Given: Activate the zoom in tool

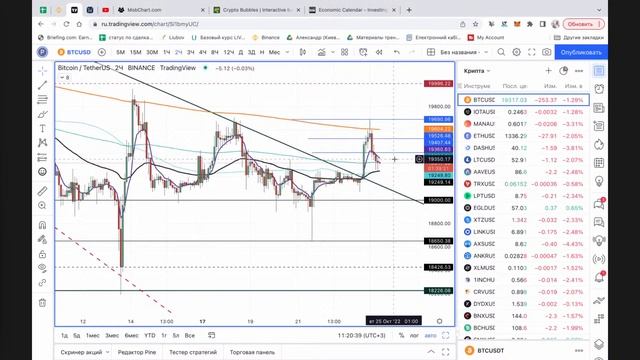Looking at the screenshot, I should tap(42, 205).
